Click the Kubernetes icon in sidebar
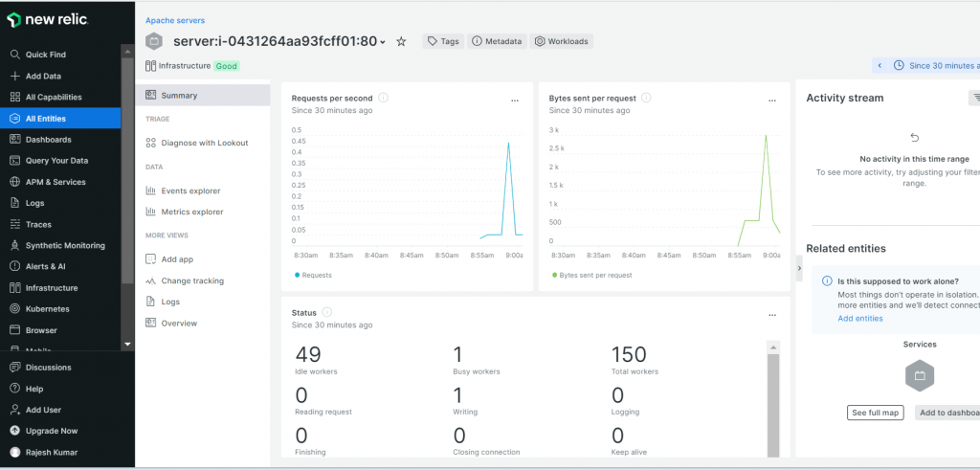The height and width of the screenshot is (470, 980). pos(14,309)
